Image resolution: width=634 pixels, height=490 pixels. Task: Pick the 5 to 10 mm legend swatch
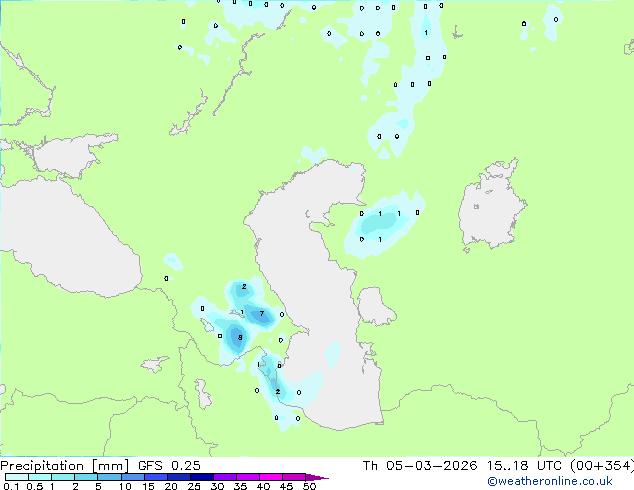click(x=109, y=477)
